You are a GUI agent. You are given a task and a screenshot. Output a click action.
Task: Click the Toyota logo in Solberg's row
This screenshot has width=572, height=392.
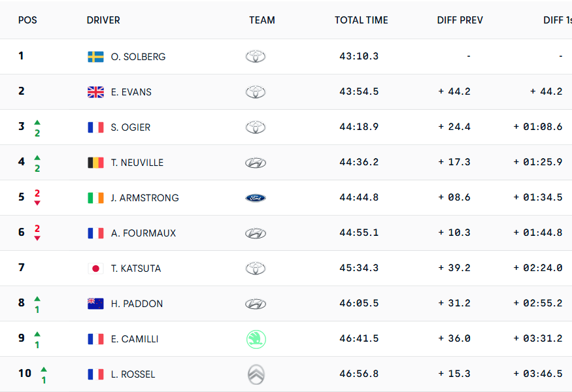point(256,57)
